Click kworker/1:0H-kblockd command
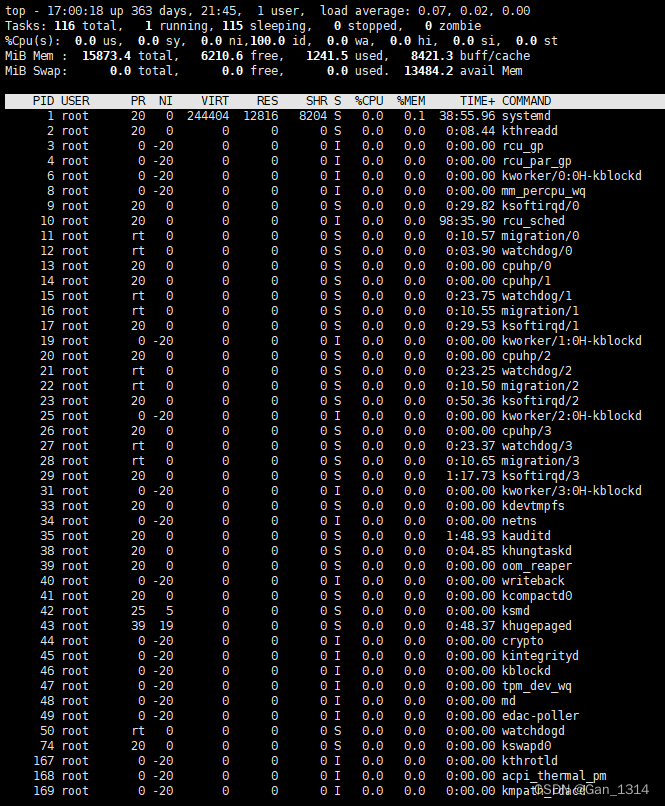Viewport: 665px width, 806px height. [571, 341]
